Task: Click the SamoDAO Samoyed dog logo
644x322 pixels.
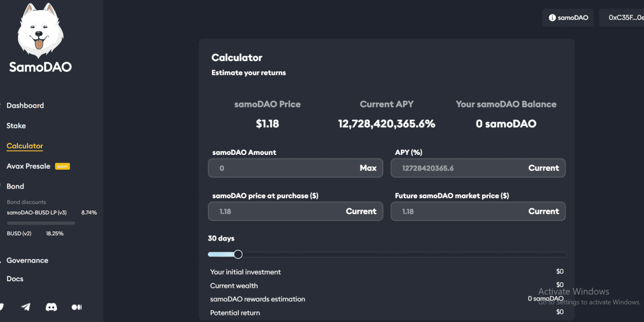Action: tap(41, 30)
